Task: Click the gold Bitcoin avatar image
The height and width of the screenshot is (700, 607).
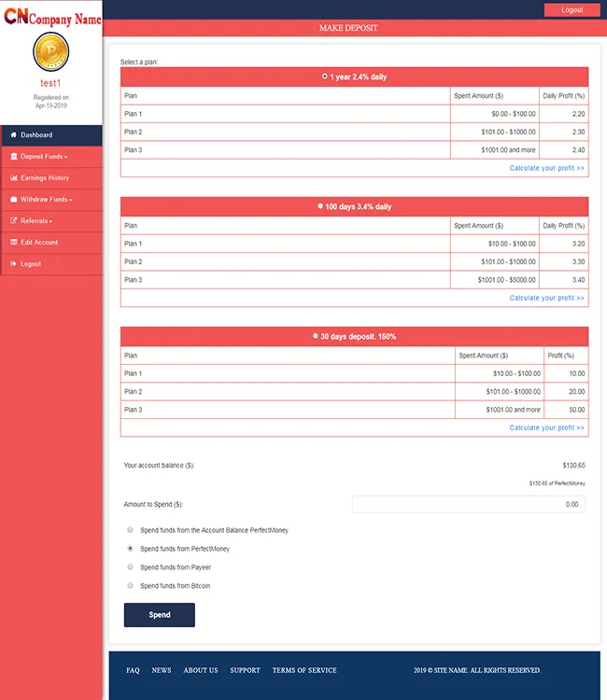Action: click(51, 51)
